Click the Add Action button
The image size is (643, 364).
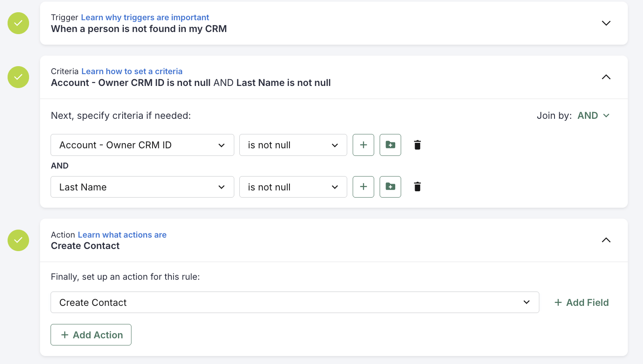point(91,335)
